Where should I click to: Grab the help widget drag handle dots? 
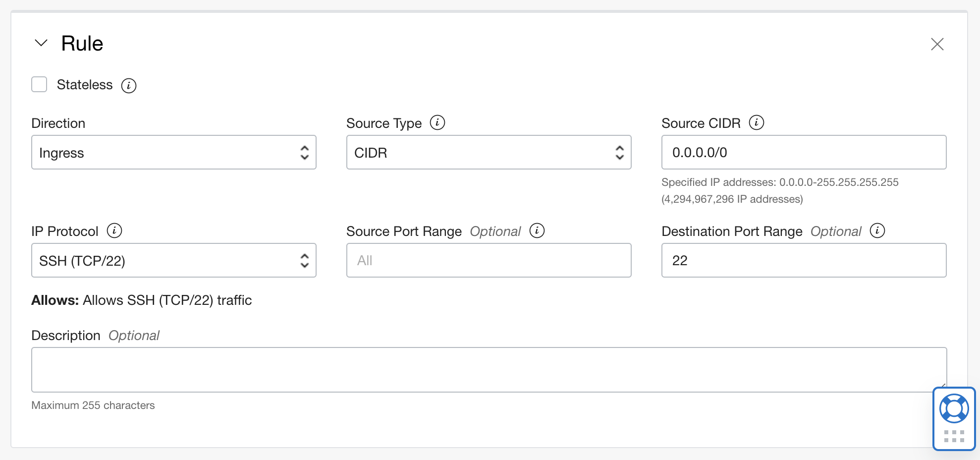[954, 436]
